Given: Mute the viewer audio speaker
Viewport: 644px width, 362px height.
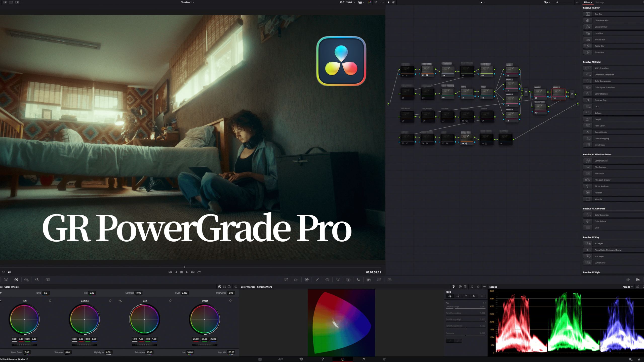Looking at the screenshot, I should click(x=9, y=272).
